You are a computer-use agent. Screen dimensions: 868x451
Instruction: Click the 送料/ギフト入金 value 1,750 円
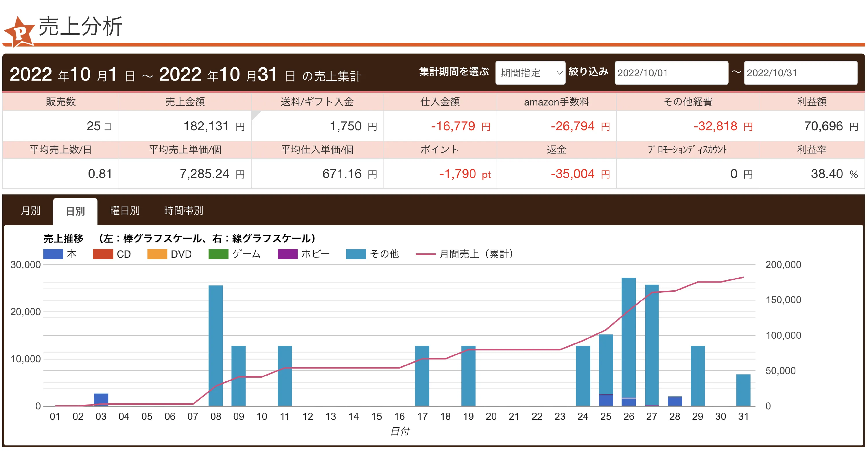(x=353, y=126)
